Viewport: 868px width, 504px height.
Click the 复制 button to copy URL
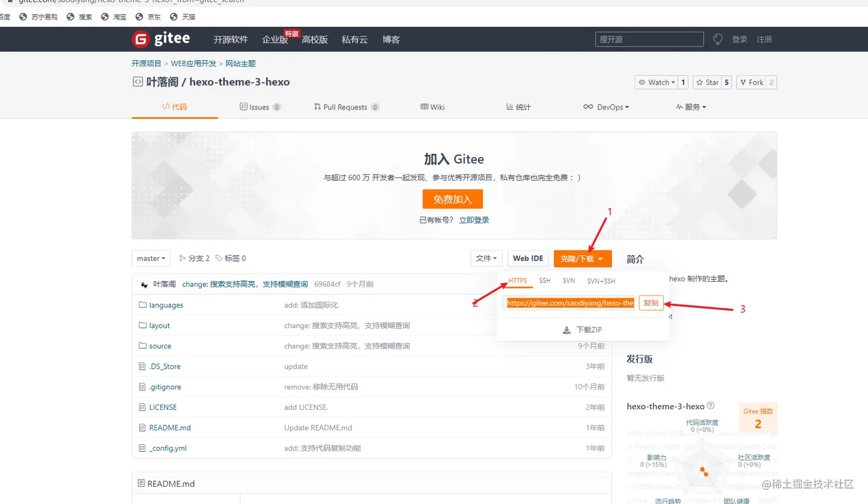[651, 303]
